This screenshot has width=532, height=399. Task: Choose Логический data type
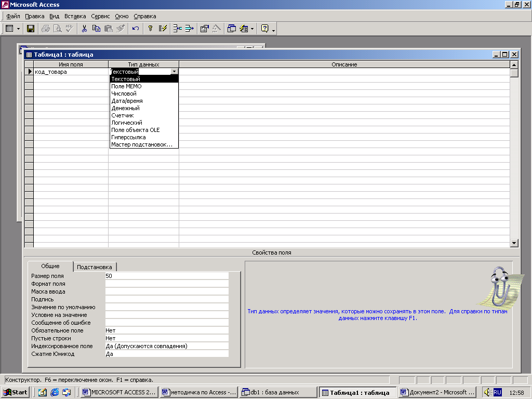(x=144, y=123)
